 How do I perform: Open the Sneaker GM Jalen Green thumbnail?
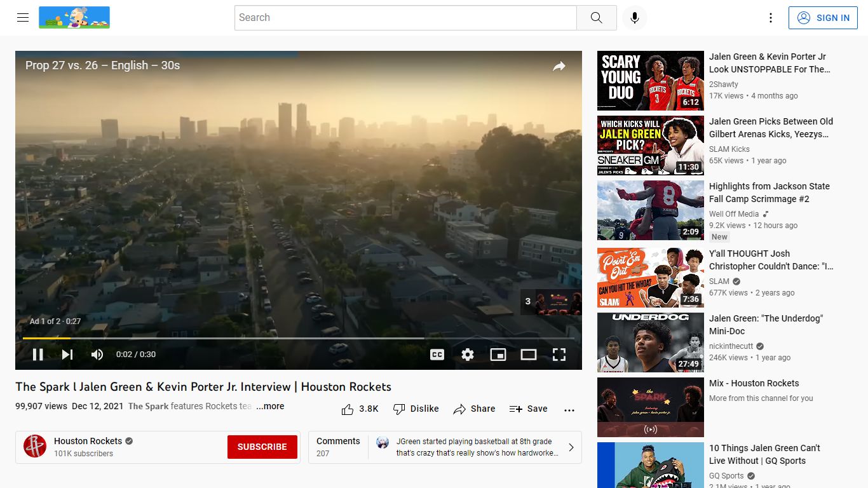click(651, 146)
